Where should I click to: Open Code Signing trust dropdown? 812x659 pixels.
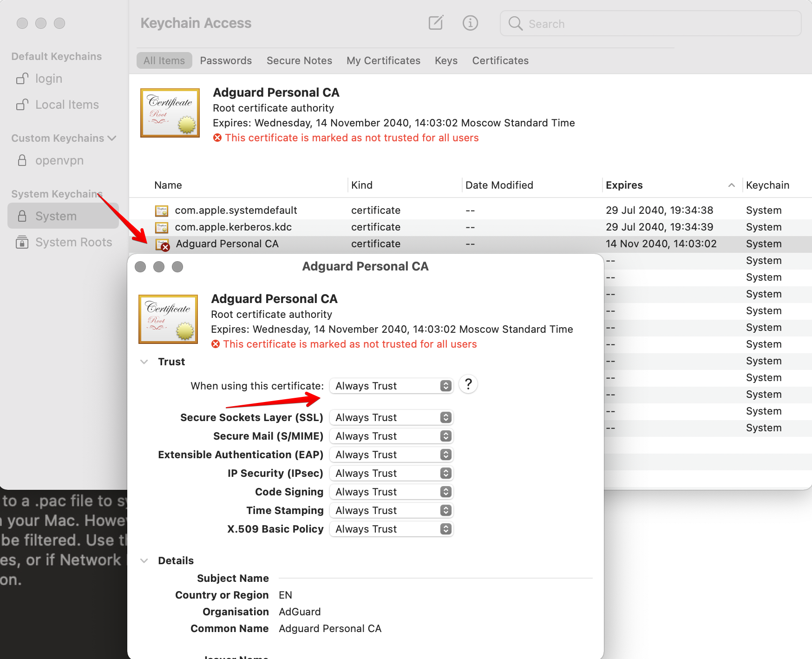(x=391, y=492)
